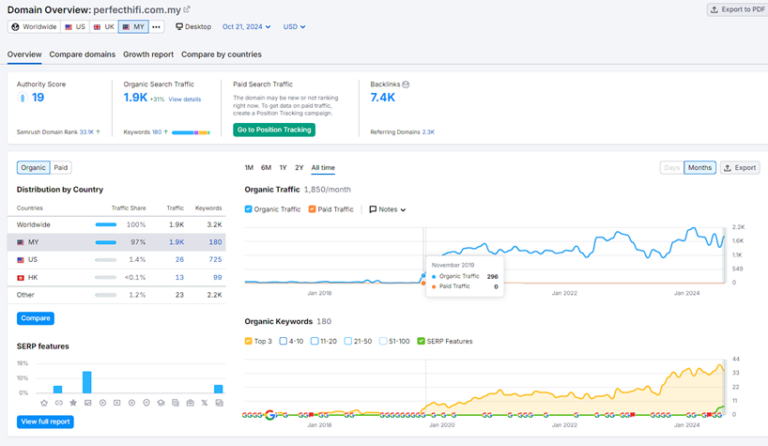Select the Worldwide globe database button
The height and width of the screenshot is (446, 768).
[34, 27]
